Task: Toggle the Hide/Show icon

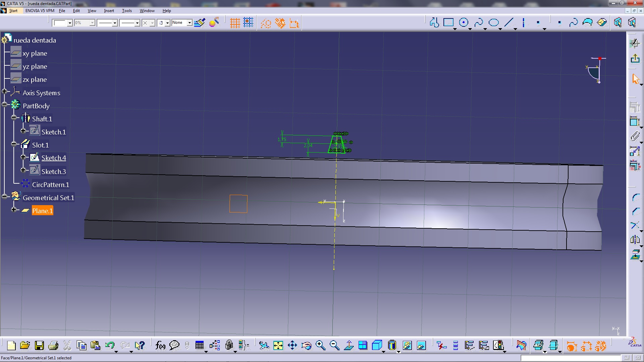Action: 407,345
